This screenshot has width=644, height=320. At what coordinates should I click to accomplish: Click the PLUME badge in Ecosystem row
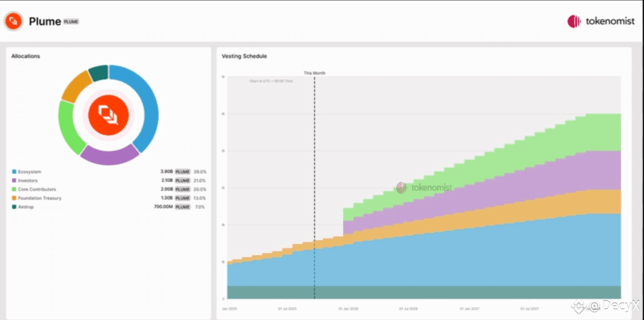(182, 172)
